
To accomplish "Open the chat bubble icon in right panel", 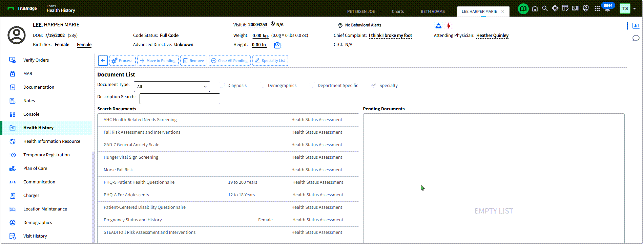I will 636,38.
